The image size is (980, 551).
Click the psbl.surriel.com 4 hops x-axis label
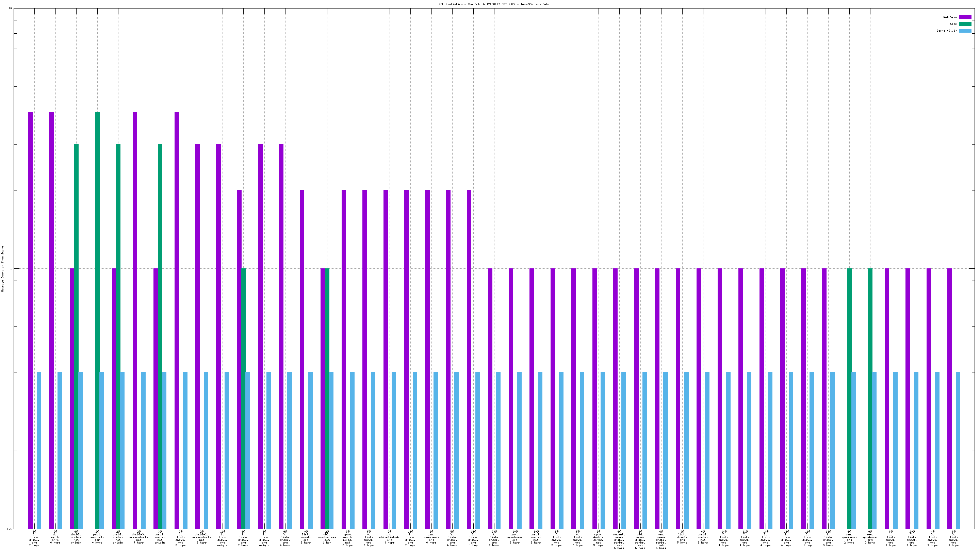(97, 537)
